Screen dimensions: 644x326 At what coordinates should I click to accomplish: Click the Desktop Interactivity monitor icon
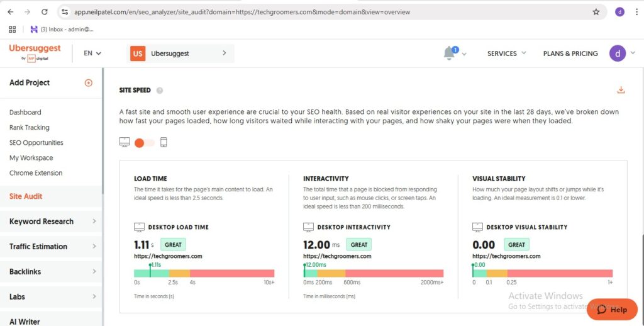point(308,227)
